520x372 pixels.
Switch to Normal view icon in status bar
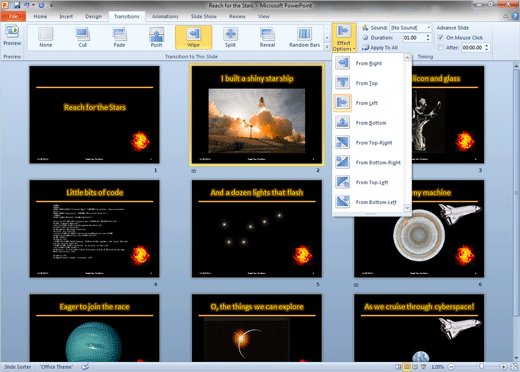click(x=398, y=367)
